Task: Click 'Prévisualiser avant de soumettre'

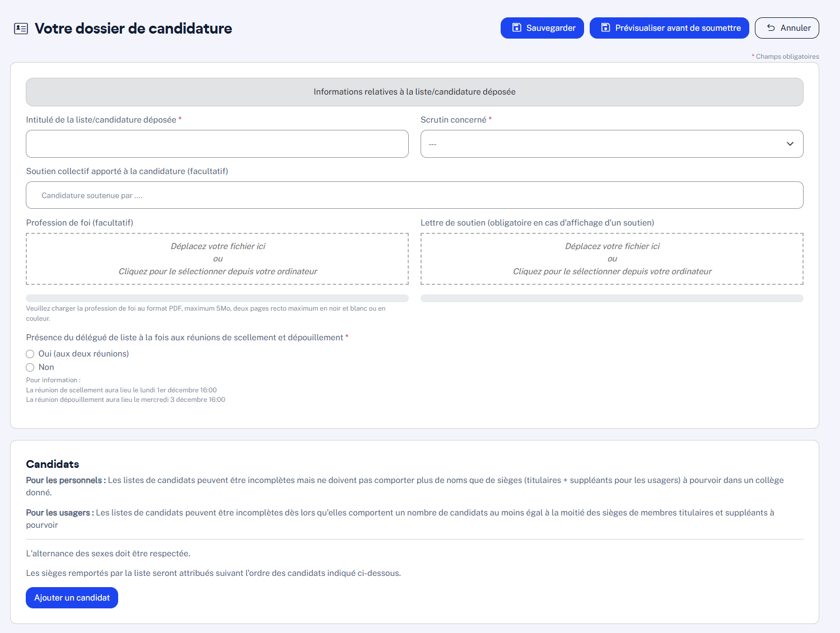Action: coord(678,28)
